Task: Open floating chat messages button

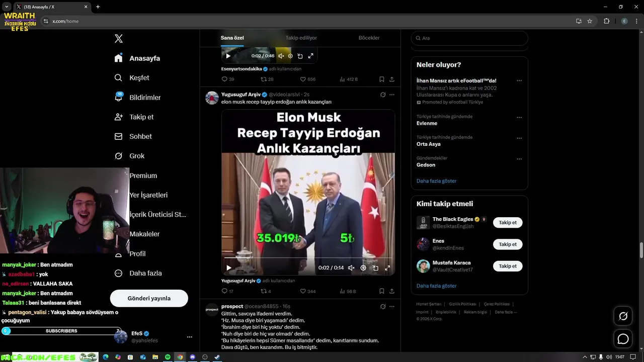Action: (x=623, y=339)
